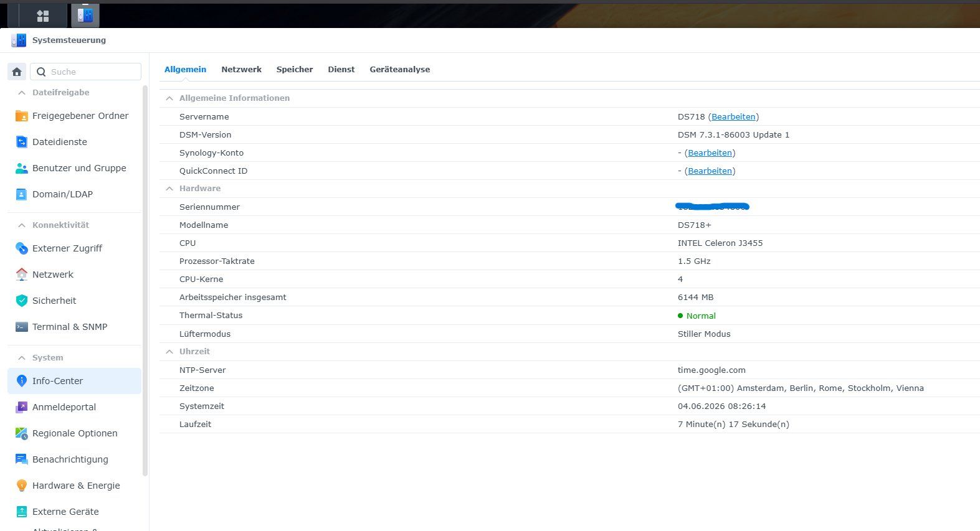This screenshot has height=531, width=980.
Task: Open the Anmeldeportal icon
Action: coord(21,407)
